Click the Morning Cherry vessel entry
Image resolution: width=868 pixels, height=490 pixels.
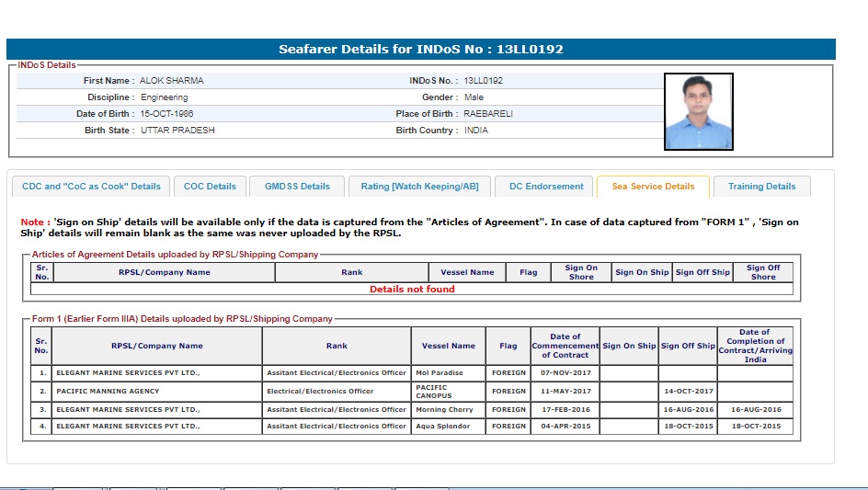[x=444, y=409]
